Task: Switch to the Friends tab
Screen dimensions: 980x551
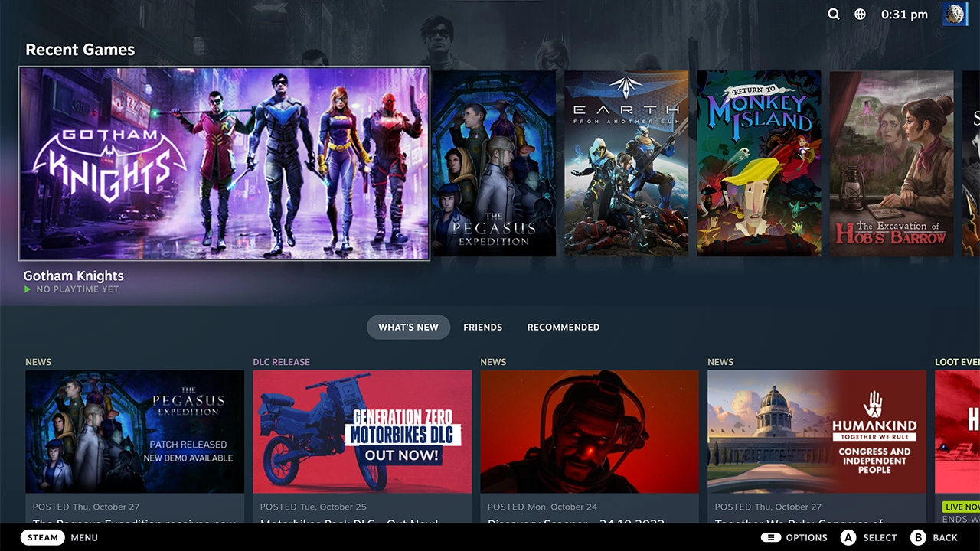Action: coord(483,327)
